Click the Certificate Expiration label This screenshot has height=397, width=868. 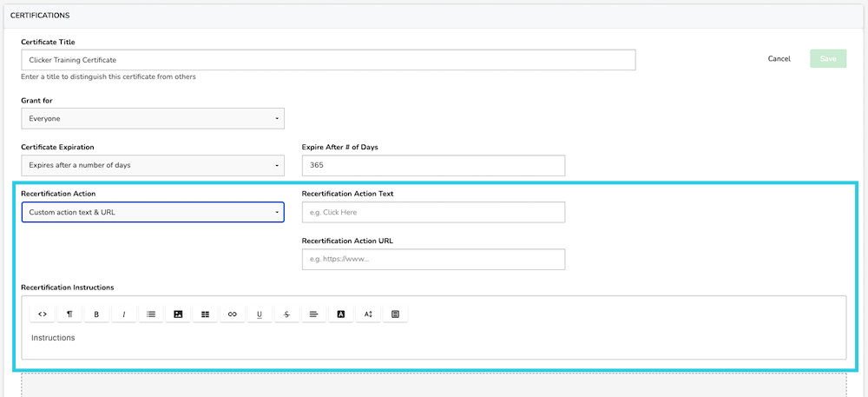click(x=57, y=148)
